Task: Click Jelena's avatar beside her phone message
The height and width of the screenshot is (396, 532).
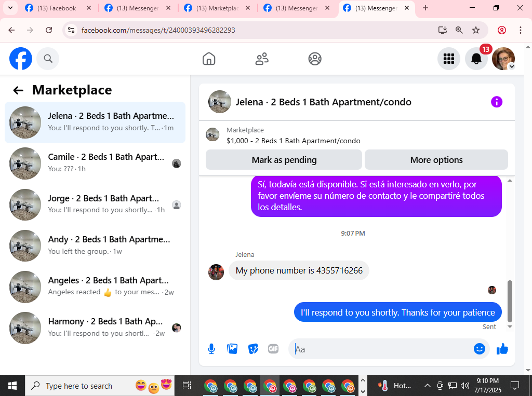Action: 216,272
